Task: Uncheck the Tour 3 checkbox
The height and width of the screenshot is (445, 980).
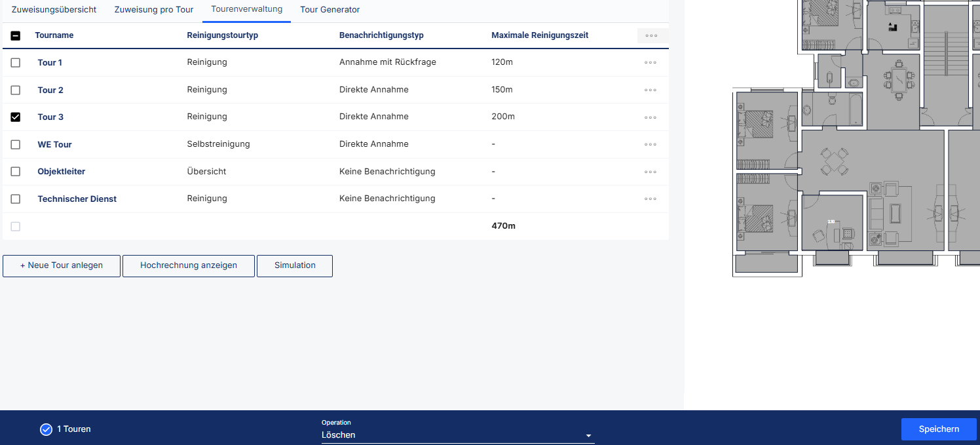Action: pos(16,117)
